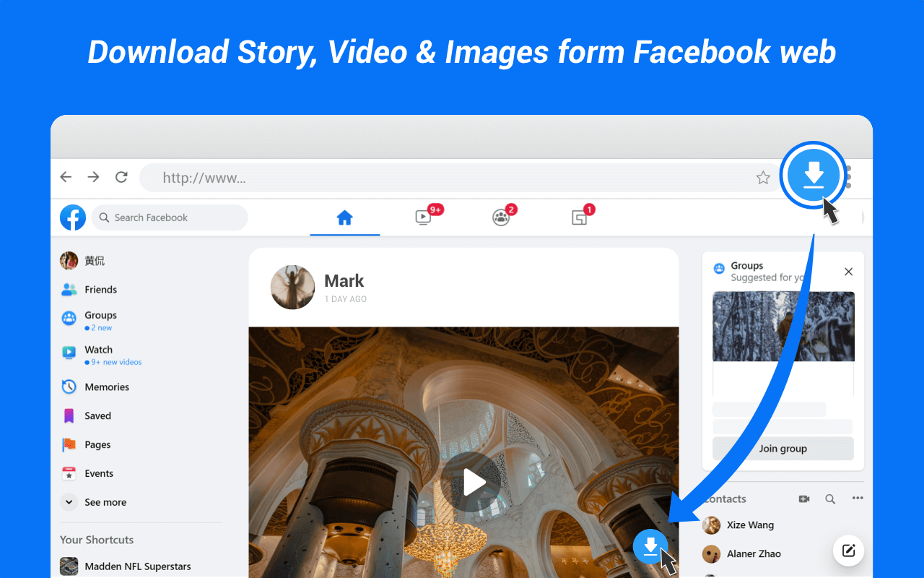Click the download button on the video
Image resolution: width=924 pixels, height=578 pixels.
(x=651, y=547)
